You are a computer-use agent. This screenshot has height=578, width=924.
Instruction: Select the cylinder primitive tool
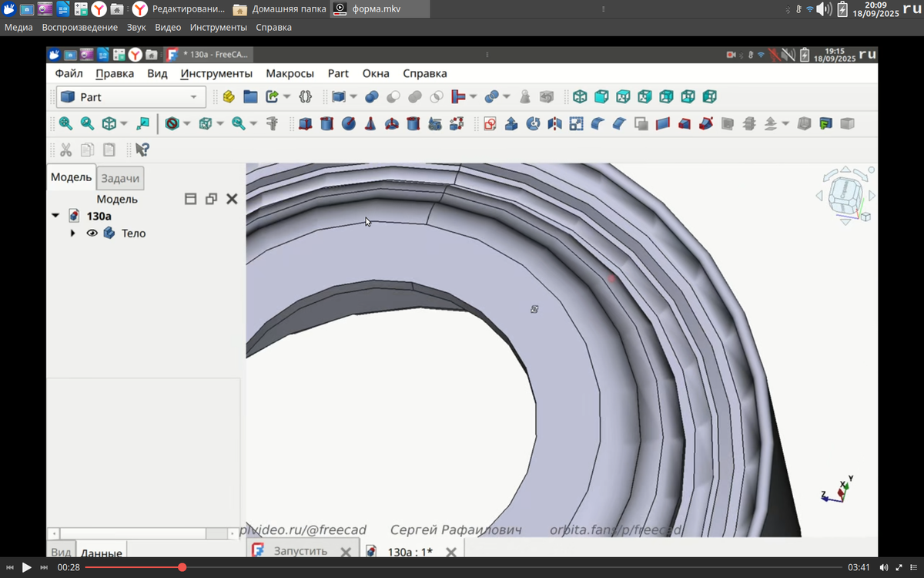[x=327, y=123]
